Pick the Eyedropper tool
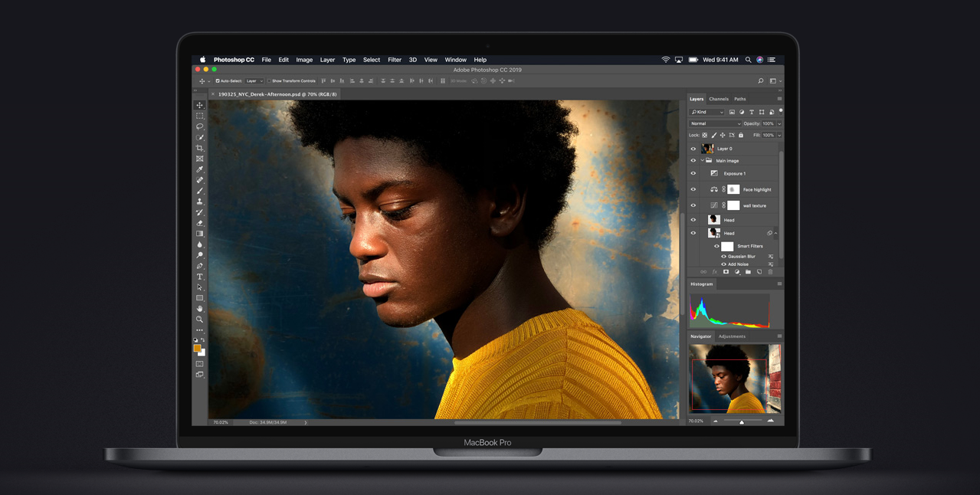 click(200, 169)
